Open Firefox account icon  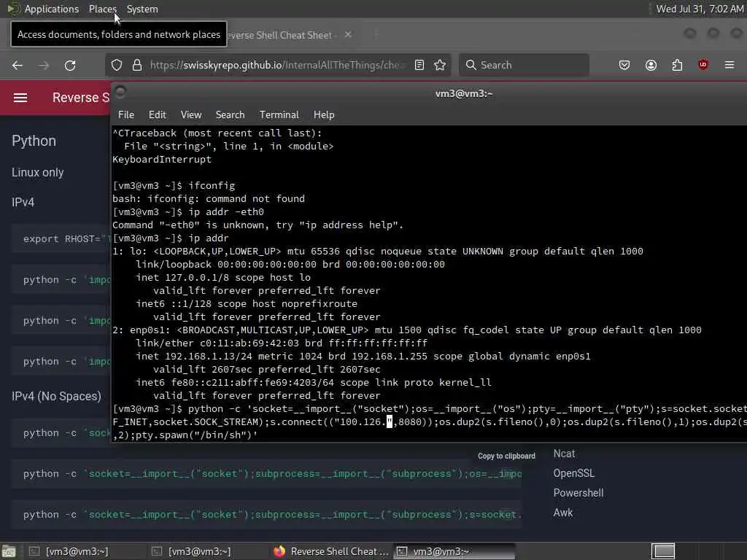point(651,65)
